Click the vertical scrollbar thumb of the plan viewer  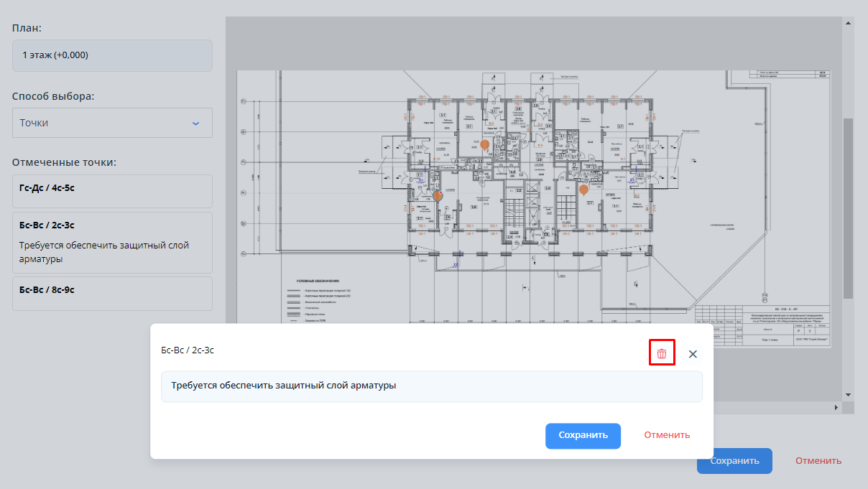[848, 208]
